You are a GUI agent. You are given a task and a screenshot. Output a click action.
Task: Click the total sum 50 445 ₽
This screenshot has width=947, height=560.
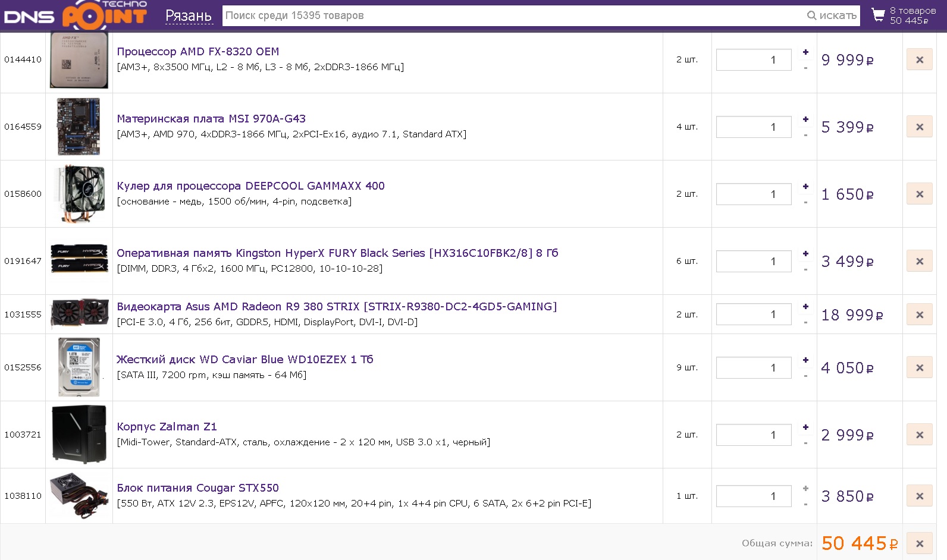tap(860, 543)
